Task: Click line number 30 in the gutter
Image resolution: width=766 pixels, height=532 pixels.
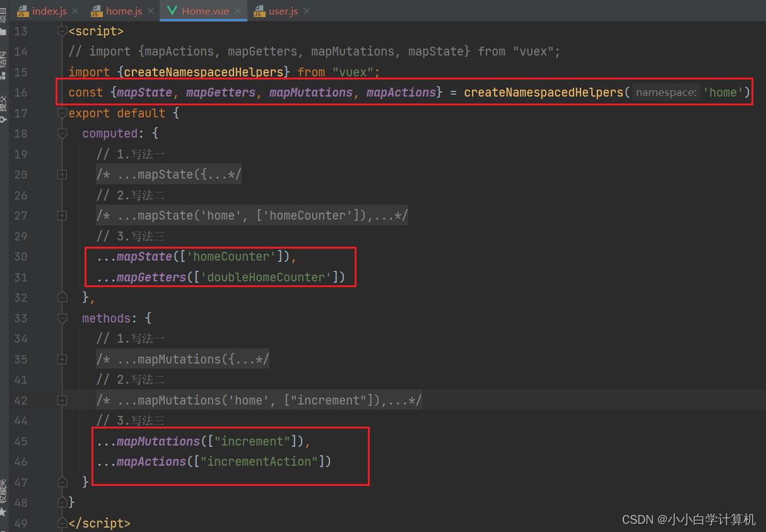Action: coord(21,257)
